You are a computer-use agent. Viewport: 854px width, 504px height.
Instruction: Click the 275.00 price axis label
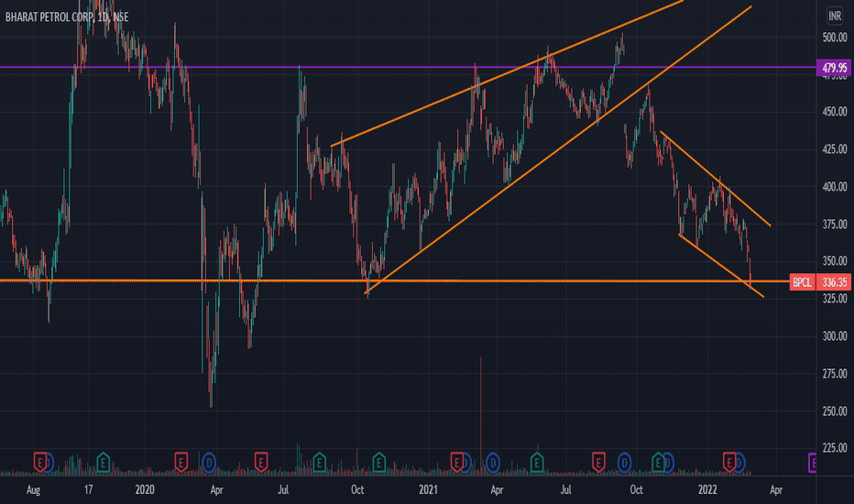click(835, 374)
